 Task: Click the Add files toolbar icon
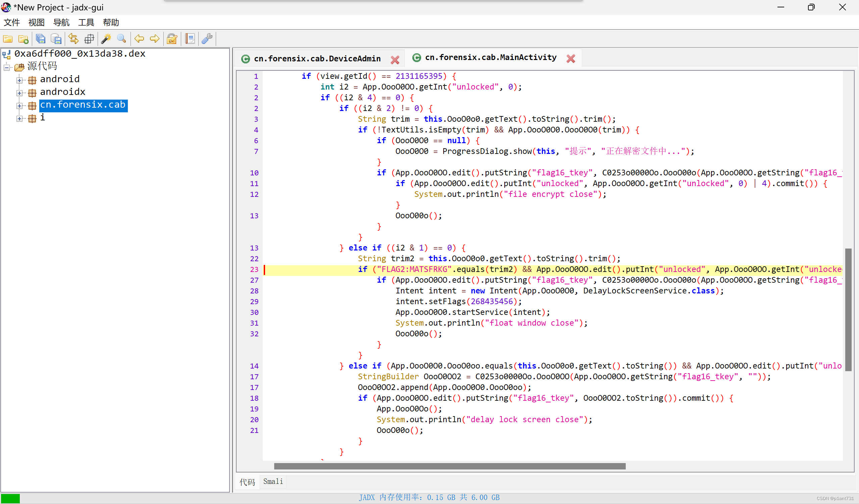click(x=23, y=39)
